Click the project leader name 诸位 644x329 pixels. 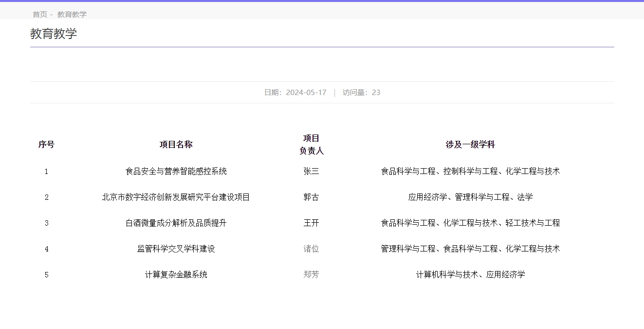[311, 249]
